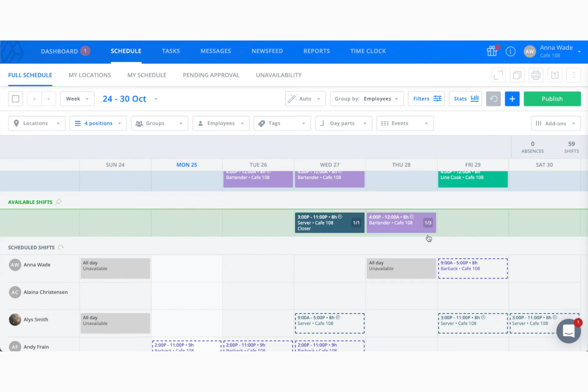Toggle the select-all checkbox
The width and height of the screenshot is (588, 392).
[15, 99]
